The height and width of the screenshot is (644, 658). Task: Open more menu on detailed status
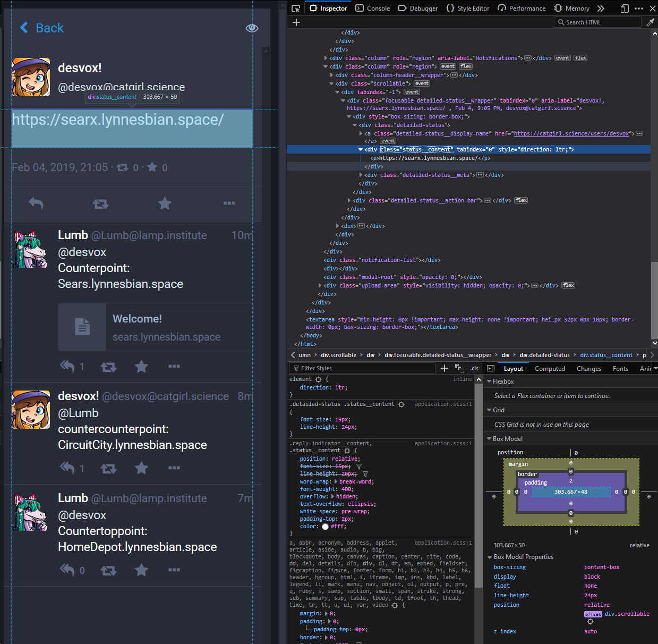point(229,203)
